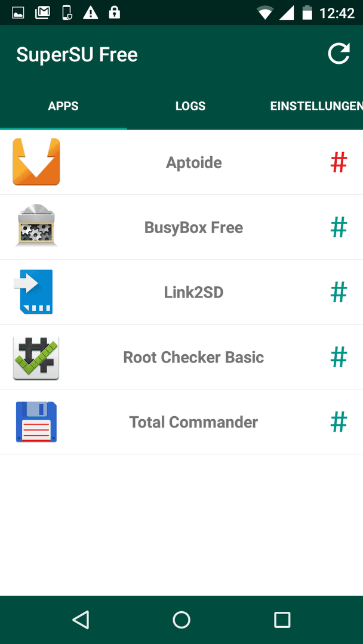This screenshot has height=644, width=363.
Task: Tap the green hash for BusyBox Free
Action: pyautogui.click(x=339, y=227)
